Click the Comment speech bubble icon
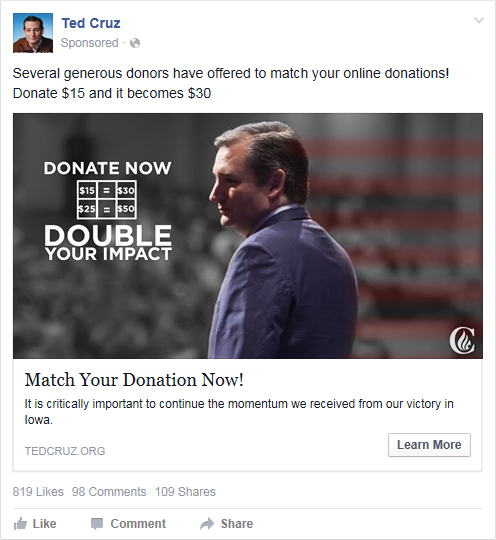The image size is (496, 540). coord(97,524)
